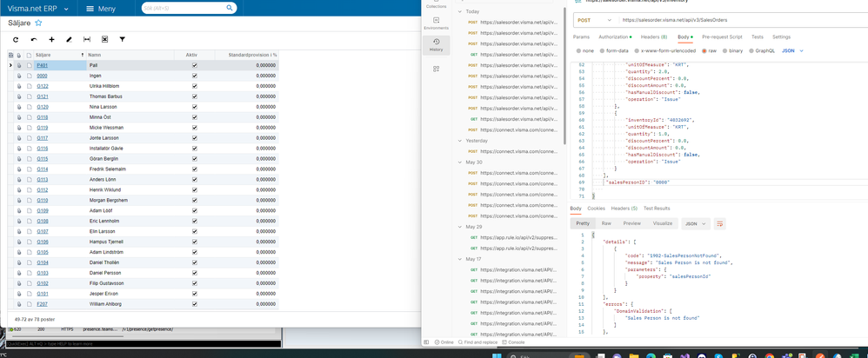Select the GraphQL body radio
The height and width of the screenshot is (358, 868).
tap(751, 50)
